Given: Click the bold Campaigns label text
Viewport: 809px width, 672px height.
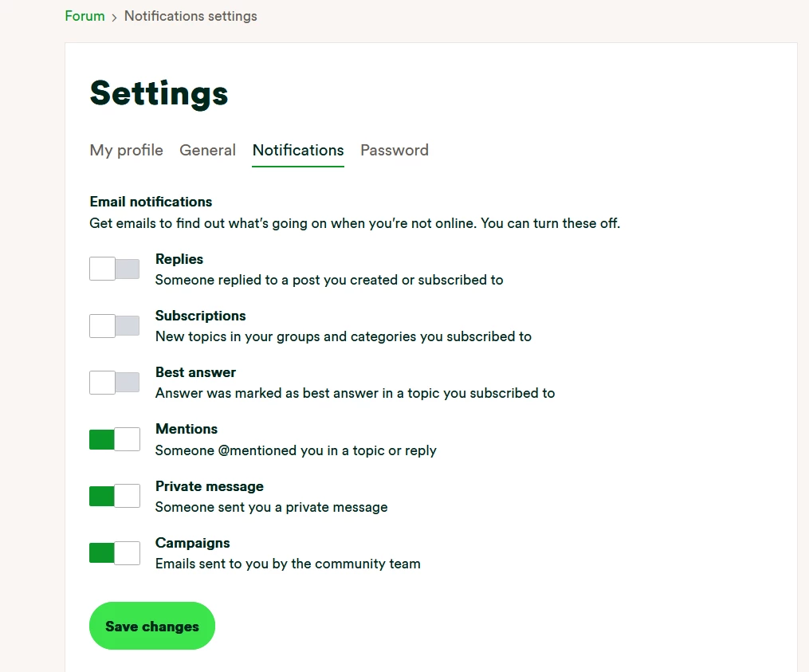Looking at the screenshot, I should 192,543.
